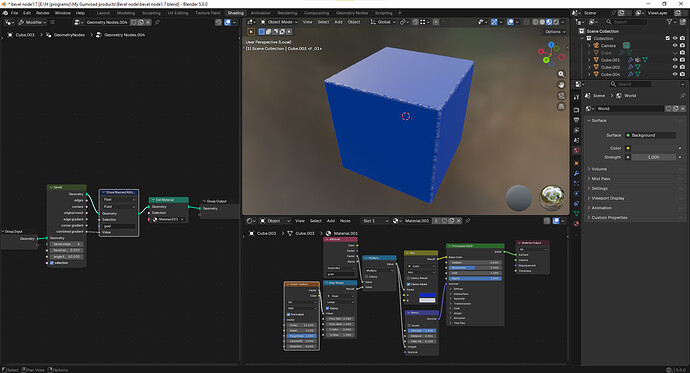Image resolution: width=690 pixels, height=373 pixels.
Task: Switch to the Layout workspace tab
Action: pyautogui.click(x=103, y=13)
